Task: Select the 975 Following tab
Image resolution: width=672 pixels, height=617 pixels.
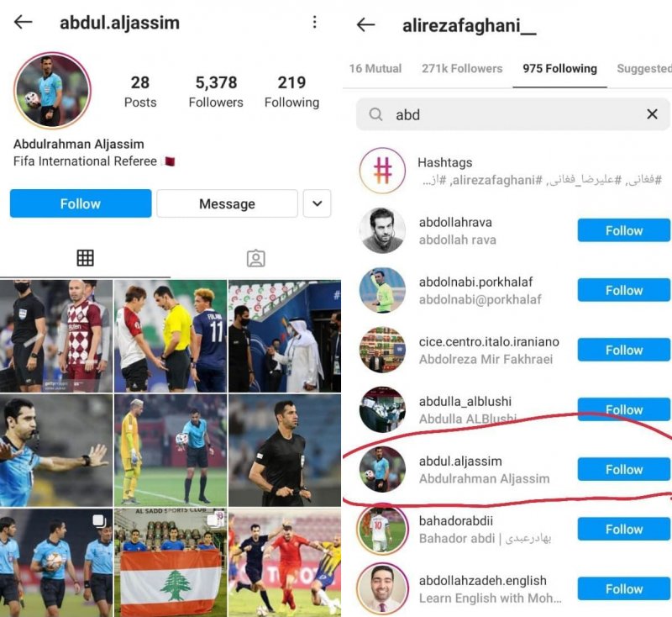Action: (x=559, y=69)
